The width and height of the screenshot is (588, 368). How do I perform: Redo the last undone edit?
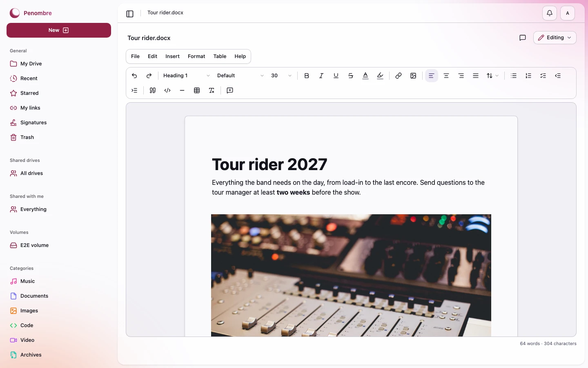pos(149,76)
